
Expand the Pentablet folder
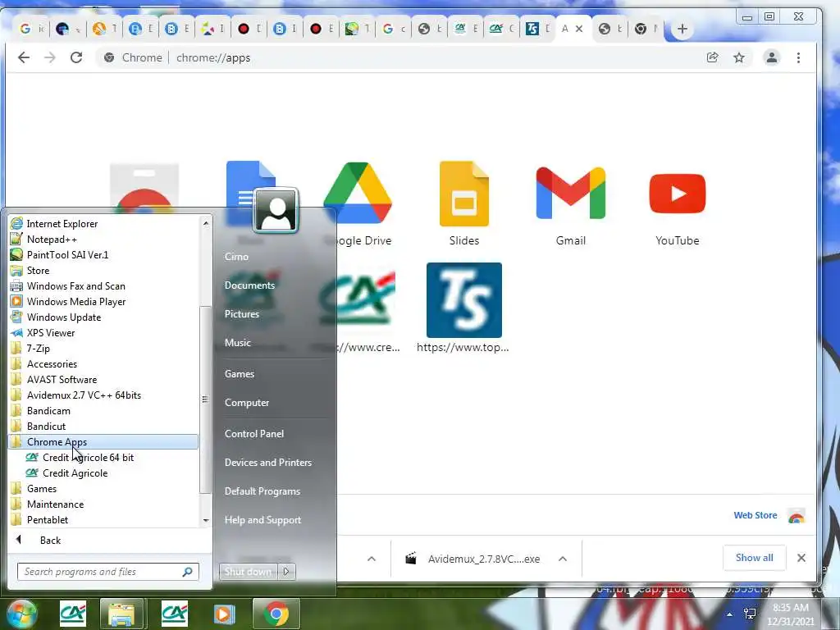click(47, 519)
